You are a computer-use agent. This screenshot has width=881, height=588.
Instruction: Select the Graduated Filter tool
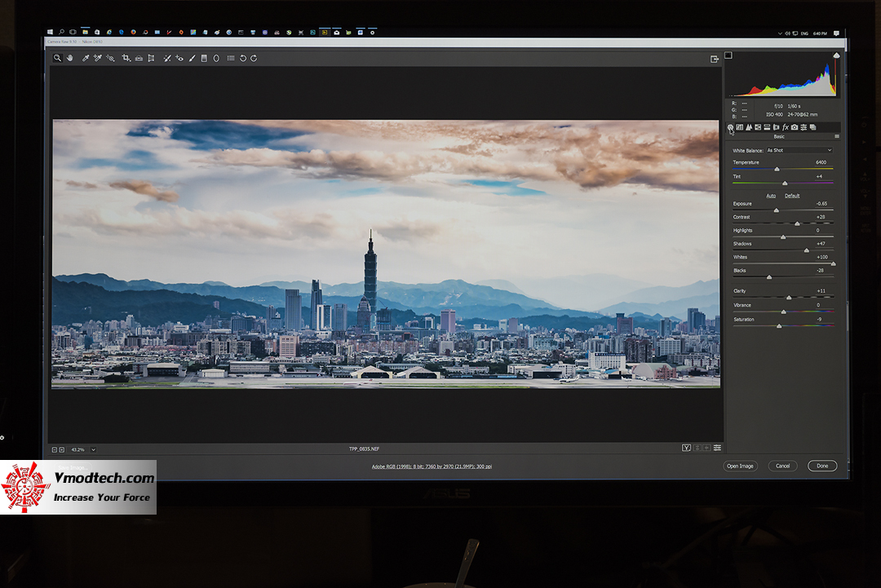coord(204,58)
